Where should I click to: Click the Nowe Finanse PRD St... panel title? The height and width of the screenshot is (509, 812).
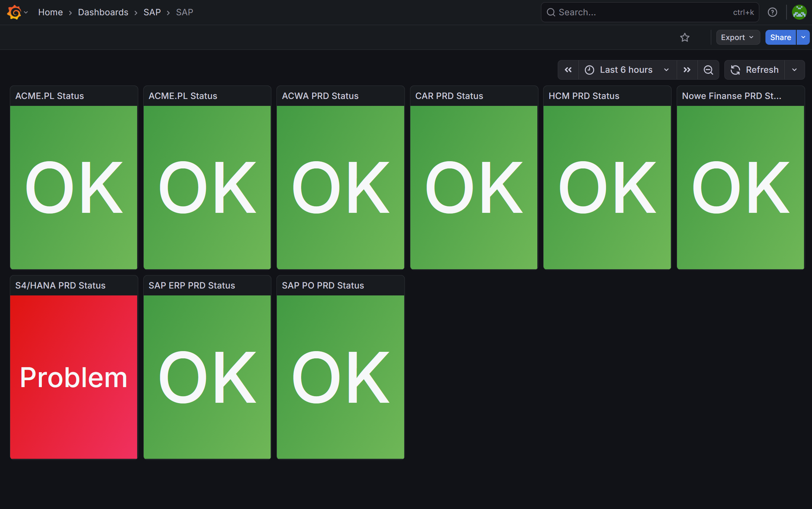732,96
